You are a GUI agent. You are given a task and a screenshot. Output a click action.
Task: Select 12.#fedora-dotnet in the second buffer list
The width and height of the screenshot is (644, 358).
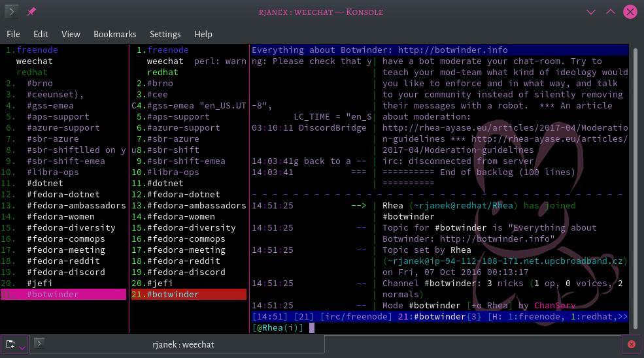(176, 194)
